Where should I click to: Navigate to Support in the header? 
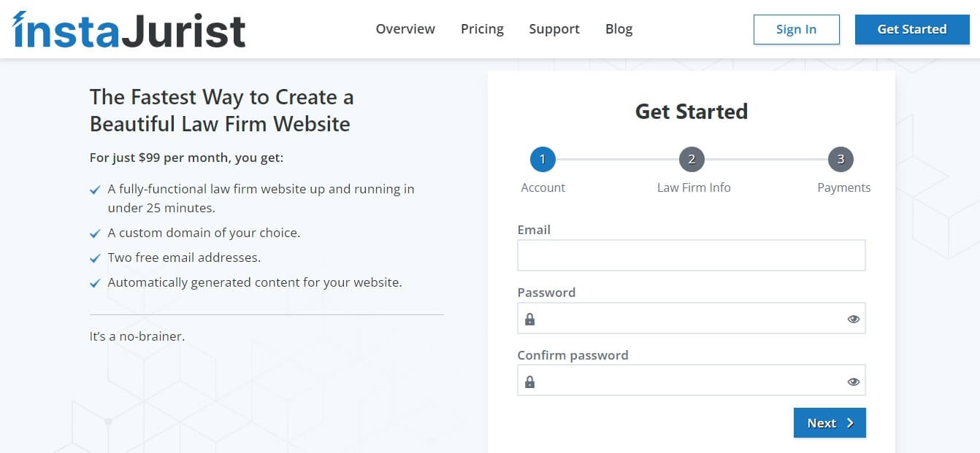(554, 29)
